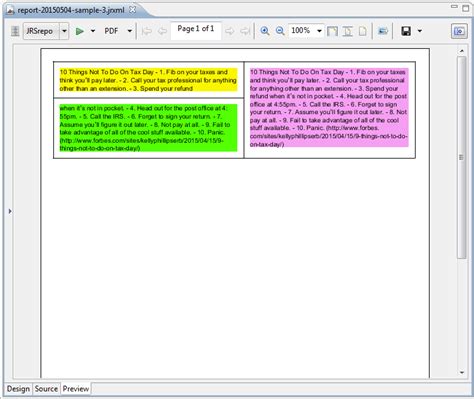Expand the collapsed left side panel arrow
The height and width of the screenshot is (399, 474).
pyautogui.click(x=10, y=211)
